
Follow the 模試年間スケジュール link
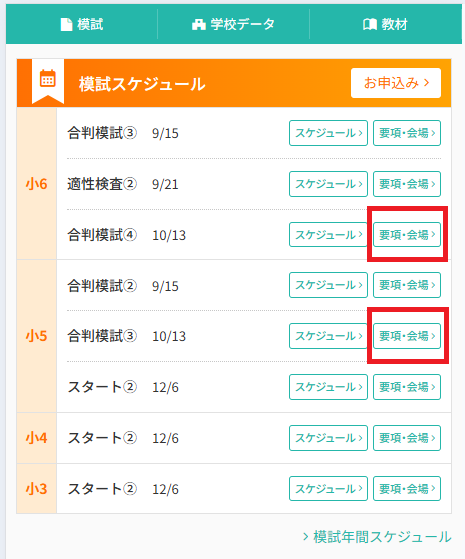pyautogui.click(x=377, y=537)
